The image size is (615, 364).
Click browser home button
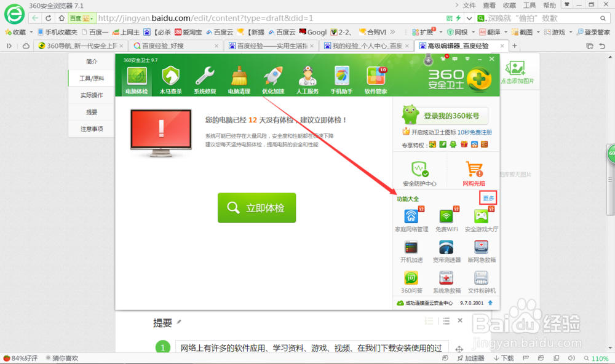click(61, 18)
